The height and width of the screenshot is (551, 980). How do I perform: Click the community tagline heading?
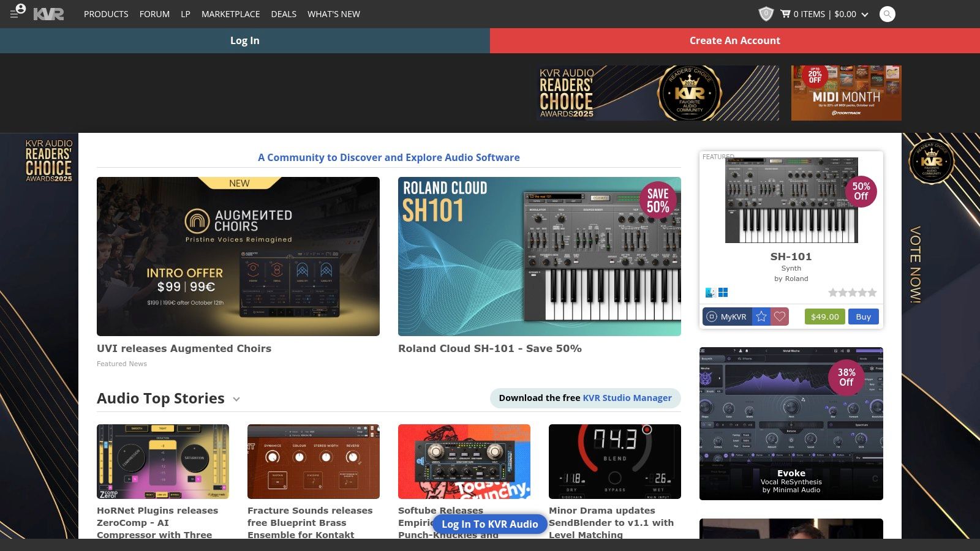389,157
